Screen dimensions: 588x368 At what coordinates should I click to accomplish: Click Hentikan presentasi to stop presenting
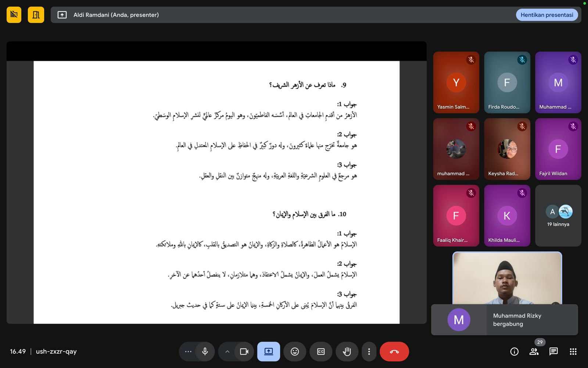(546, 15)
